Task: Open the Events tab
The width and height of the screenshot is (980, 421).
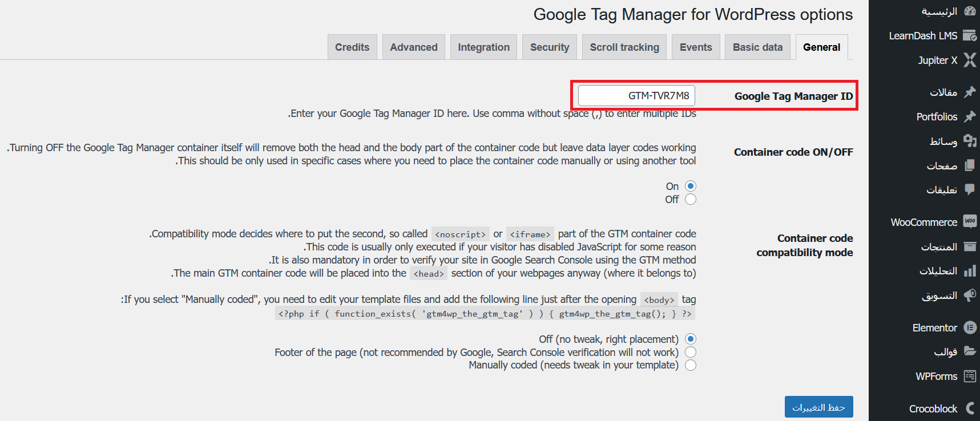Action: (696, 47)
